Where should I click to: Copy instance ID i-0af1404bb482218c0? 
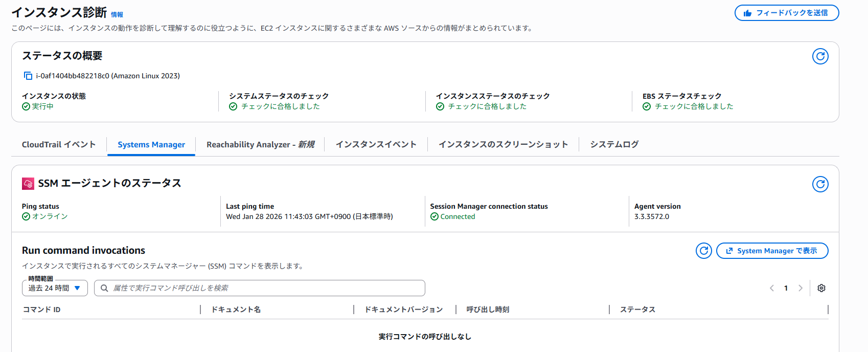click(28, 76)
